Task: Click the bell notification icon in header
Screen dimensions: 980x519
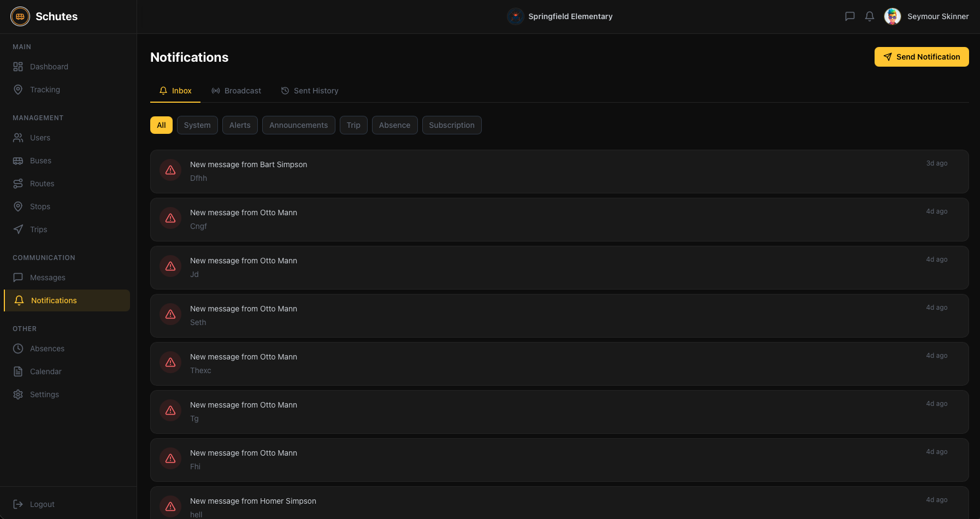Action: click(x=870, y=16)
